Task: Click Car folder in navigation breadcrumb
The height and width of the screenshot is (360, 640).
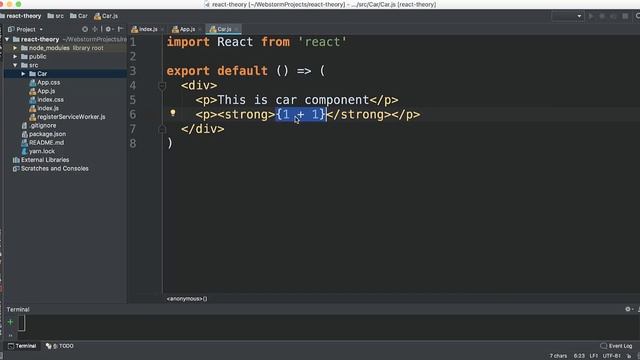Action: click(x=79, y=16)
